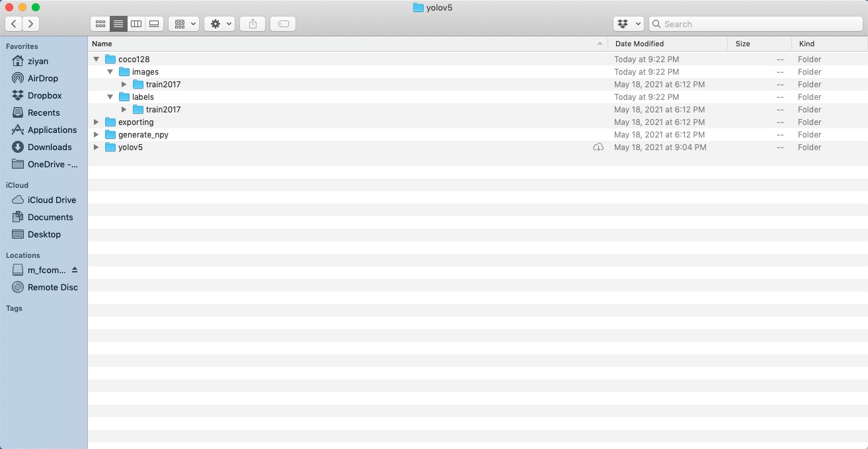Image resolution: width=868 pixels, height=449 pixels.
Task: Click the Share toolbar icon
Action: (253, 24)
